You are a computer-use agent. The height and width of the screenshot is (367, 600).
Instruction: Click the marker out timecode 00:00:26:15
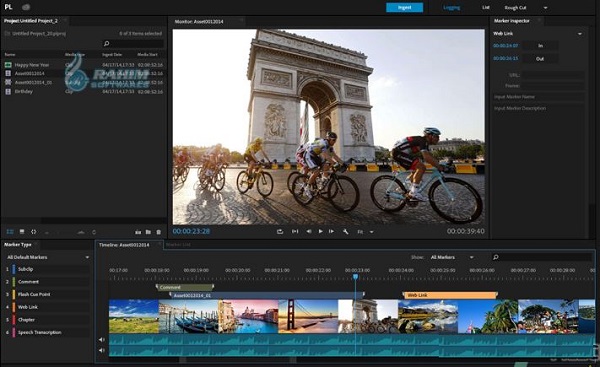pos(505,59)
